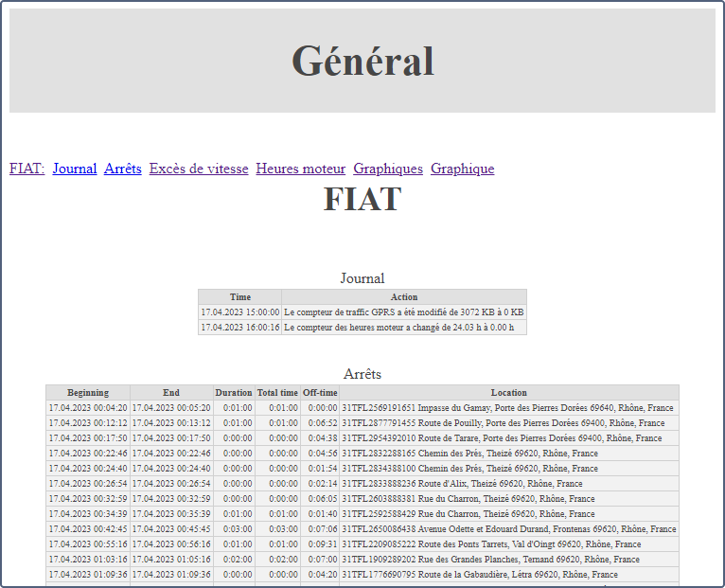This screenshot has width=725, height=588.
Task: Click the Duration column header
Action: 234,393
